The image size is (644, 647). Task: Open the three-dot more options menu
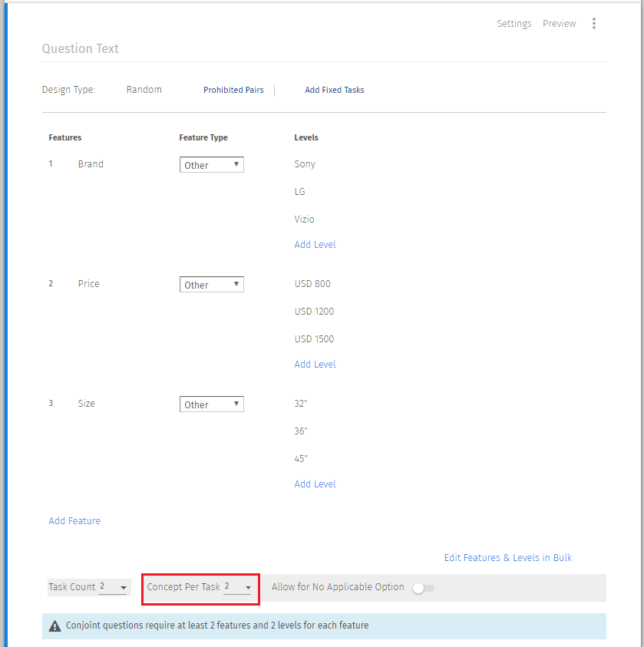[593, 24]
